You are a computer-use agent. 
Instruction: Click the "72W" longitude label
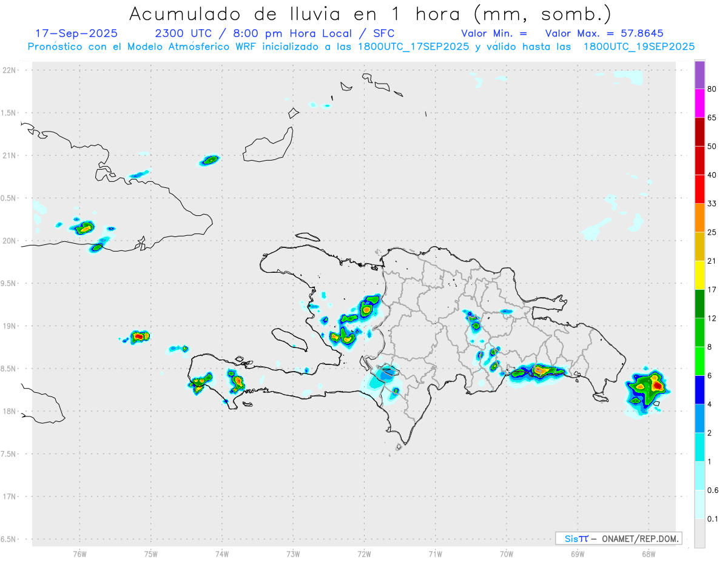click(364, 554)
